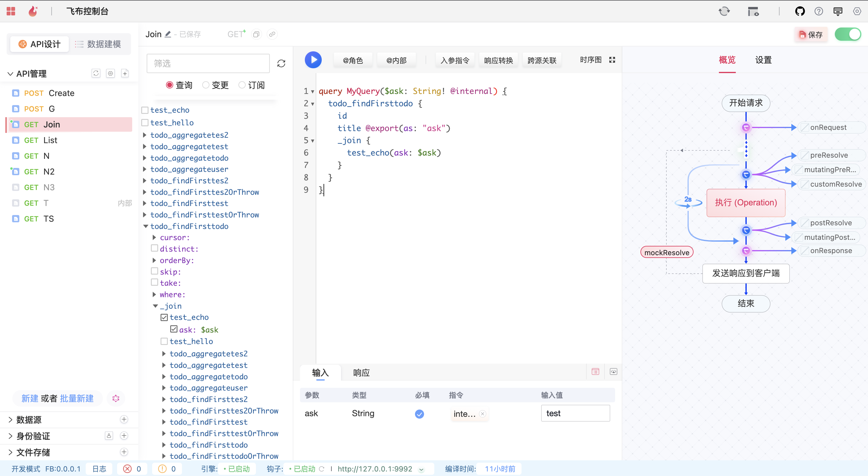Select the 变更 radio option

coord(206,85)
